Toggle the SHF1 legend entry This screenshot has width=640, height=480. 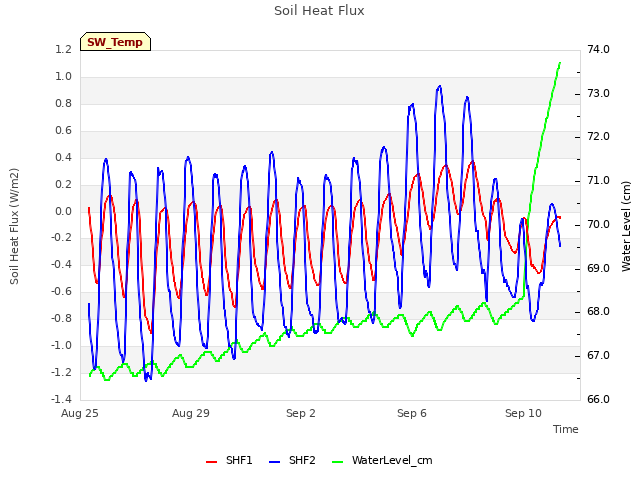(x=229, y=460)
